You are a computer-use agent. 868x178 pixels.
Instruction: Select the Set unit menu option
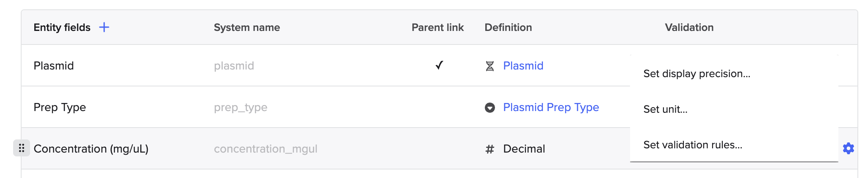(665, 109)
